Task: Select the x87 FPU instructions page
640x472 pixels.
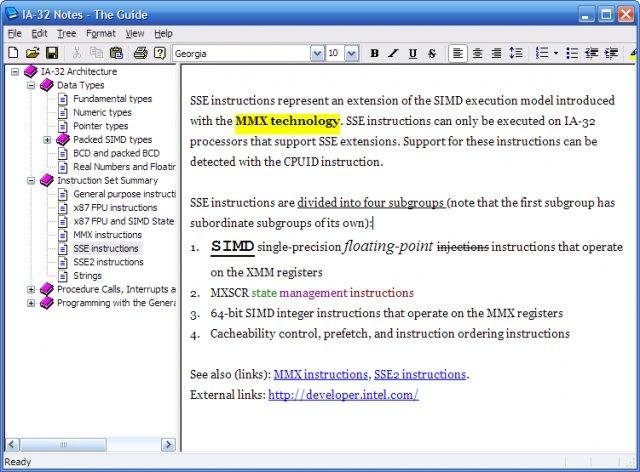Action: (x=115, y=207)
